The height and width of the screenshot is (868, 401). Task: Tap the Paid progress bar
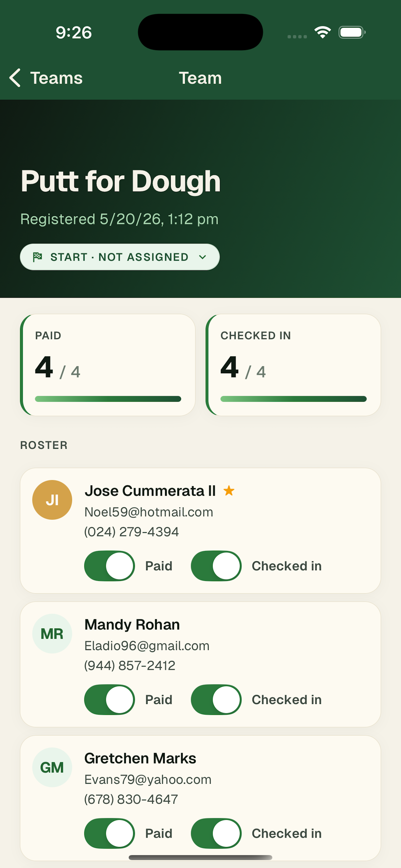pyautogui.click(x=108, y=399)
